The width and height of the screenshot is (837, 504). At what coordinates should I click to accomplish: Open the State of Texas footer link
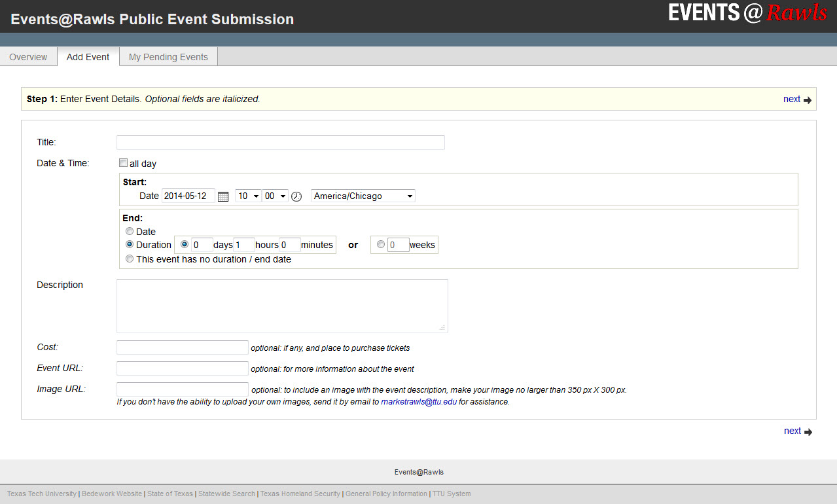pyautogui.click(x=170, y=494)
